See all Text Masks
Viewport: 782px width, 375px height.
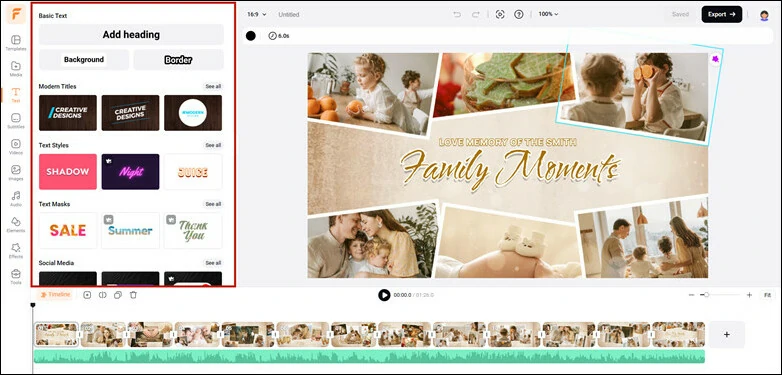pos(213,204)
